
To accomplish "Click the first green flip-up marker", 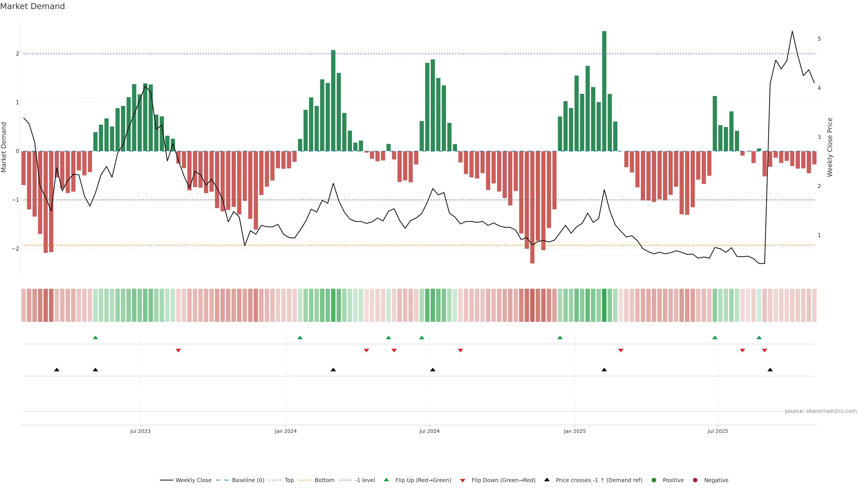I will [95, 338].
